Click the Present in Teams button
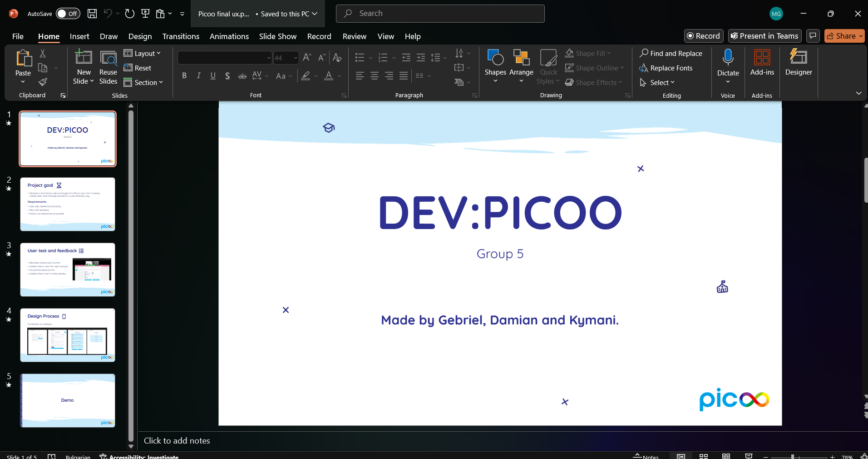Image resolution: width=868 pixels, height=459 pixels. pos(764,36)
